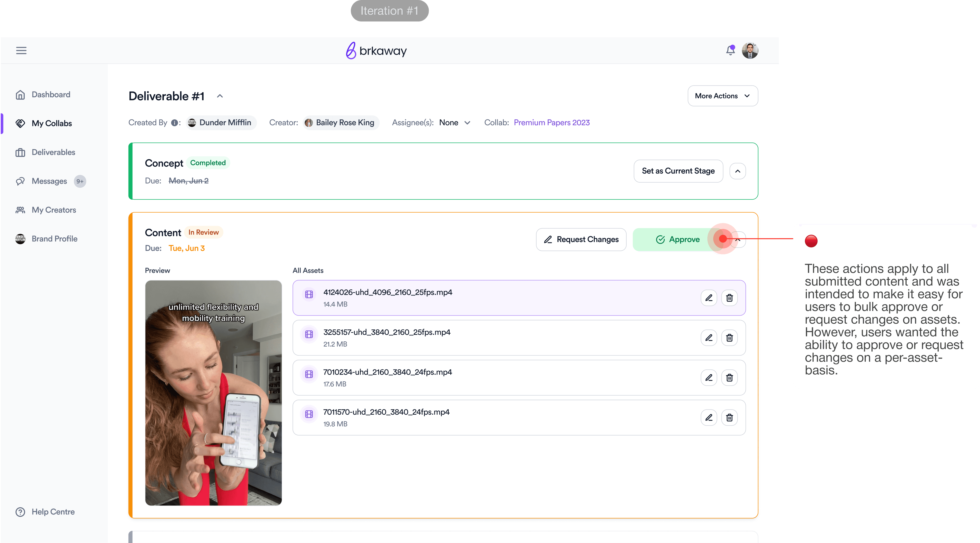Open the Premium Papers 2023 collab link
Screen dimensions: 980x543
click(552, 123)
